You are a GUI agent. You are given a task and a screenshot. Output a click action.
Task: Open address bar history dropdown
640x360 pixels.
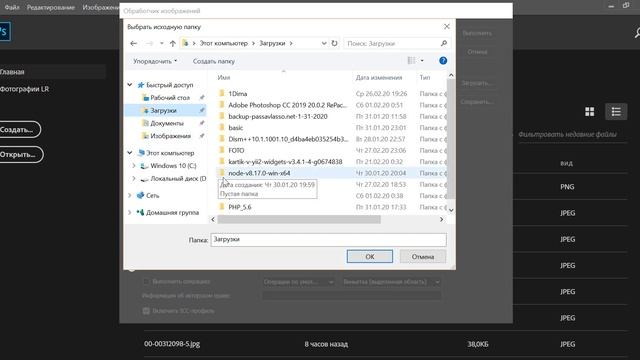pos(324,43)
